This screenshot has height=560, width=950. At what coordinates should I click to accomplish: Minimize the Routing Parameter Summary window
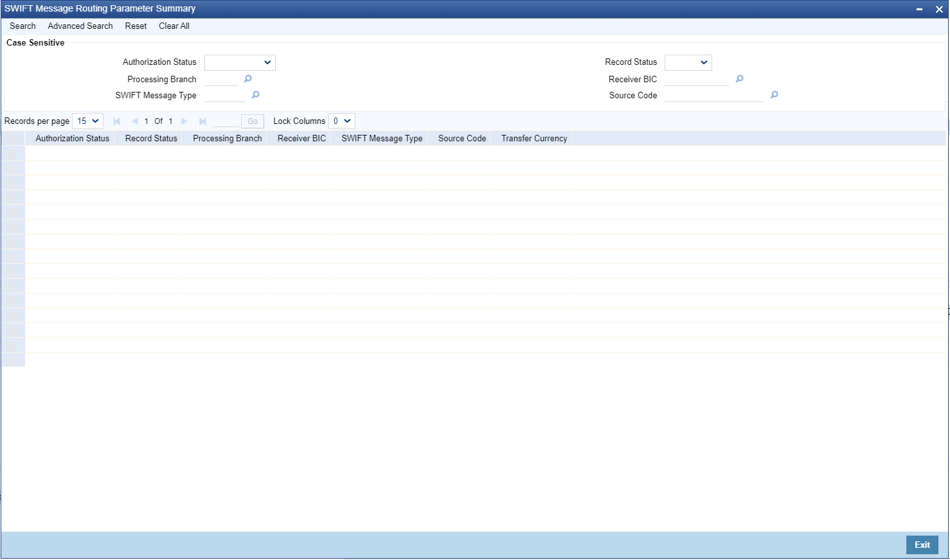pyautogui.click(x=920, y=9)
